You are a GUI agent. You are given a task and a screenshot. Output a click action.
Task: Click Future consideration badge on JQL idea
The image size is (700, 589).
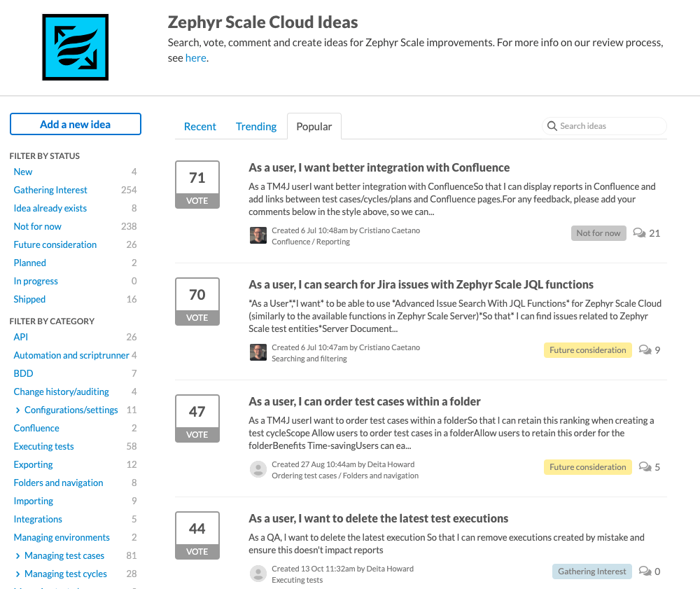tap(587, 350)
